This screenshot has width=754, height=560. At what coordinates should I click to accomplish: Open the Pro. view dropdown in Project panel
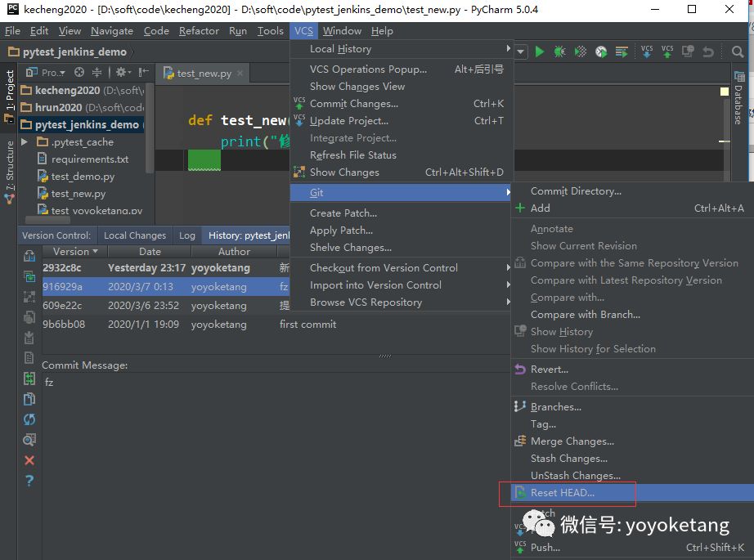pos(46,73)
